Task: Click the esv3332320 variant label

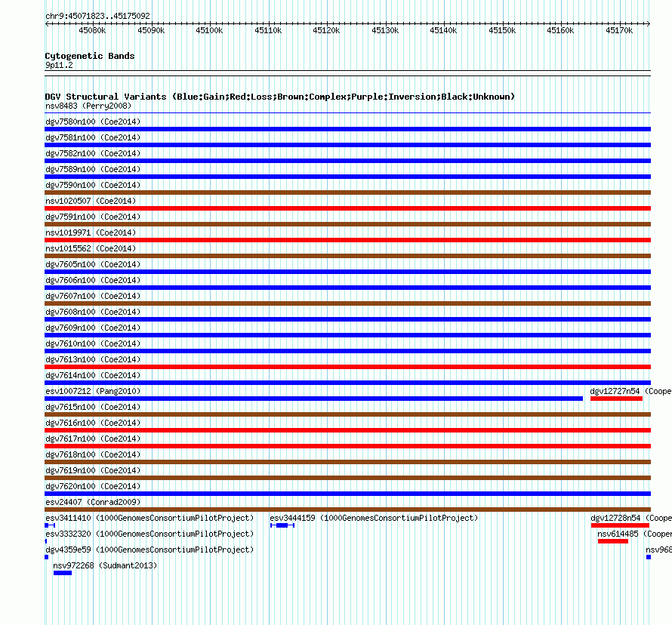Action: (x=150, y=534)
